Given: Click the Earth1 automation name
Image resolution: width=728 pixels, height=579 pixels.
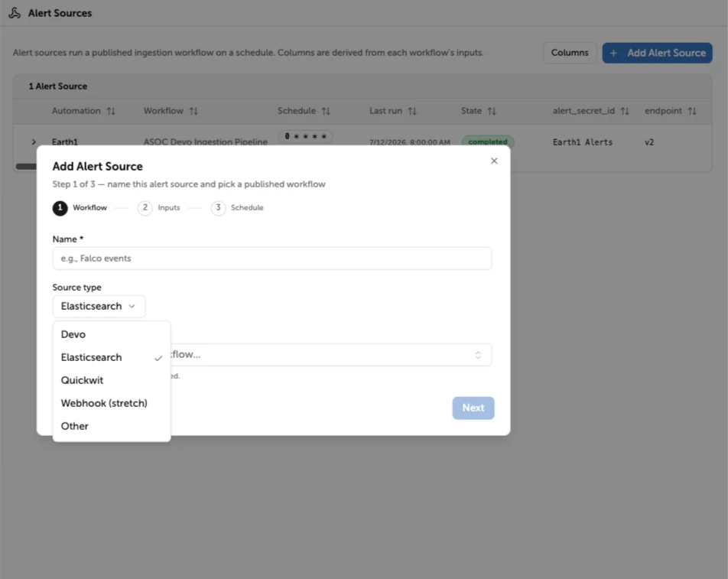Looking at the screenshot, I should 64,141.
